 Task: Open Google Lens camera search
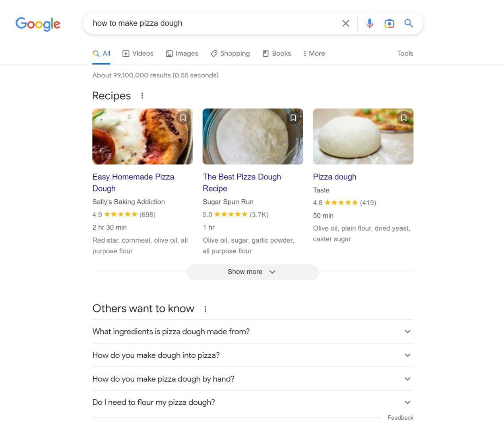click(x=389, y=23)
